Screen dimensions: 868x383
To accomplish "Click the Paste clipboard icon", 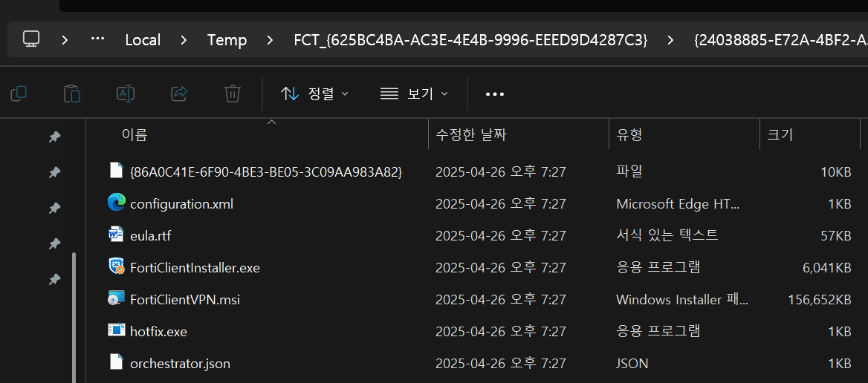I will coord(72,94).
